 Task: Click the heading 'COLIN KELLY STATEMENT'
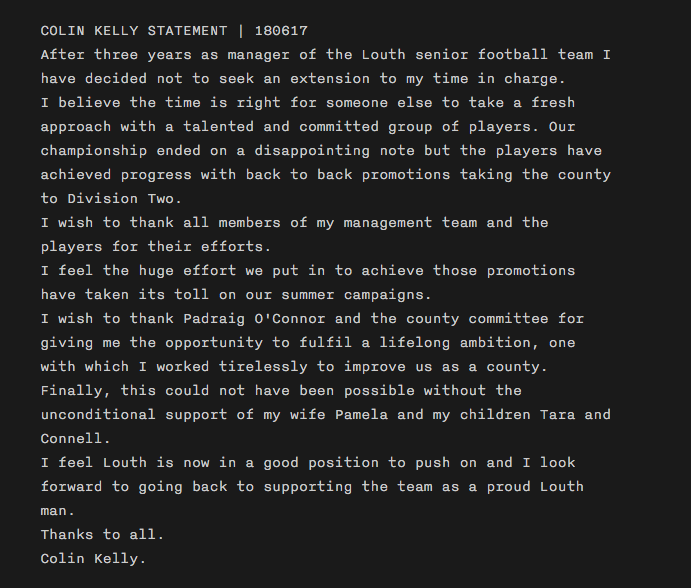tap(134, 31)
